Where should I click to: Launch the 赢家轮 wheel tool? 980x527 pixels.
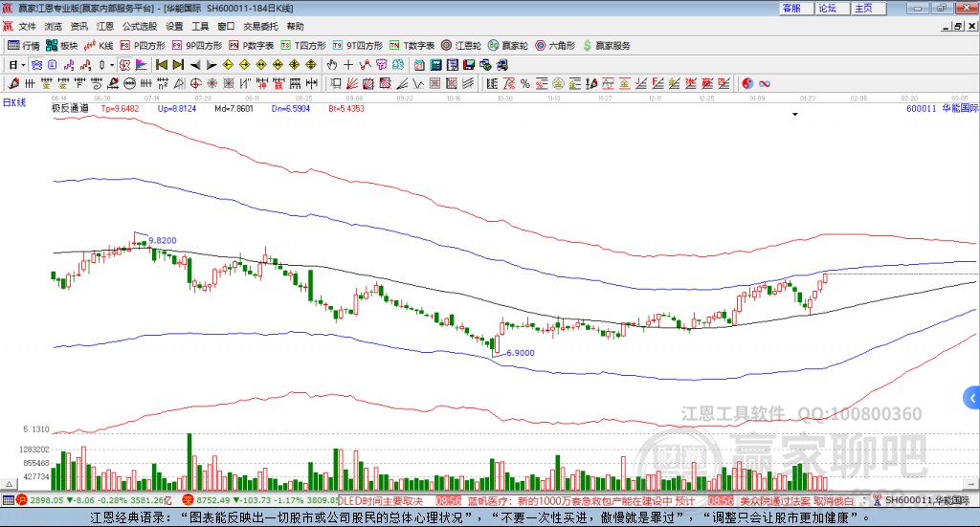[x=508, y=46]
